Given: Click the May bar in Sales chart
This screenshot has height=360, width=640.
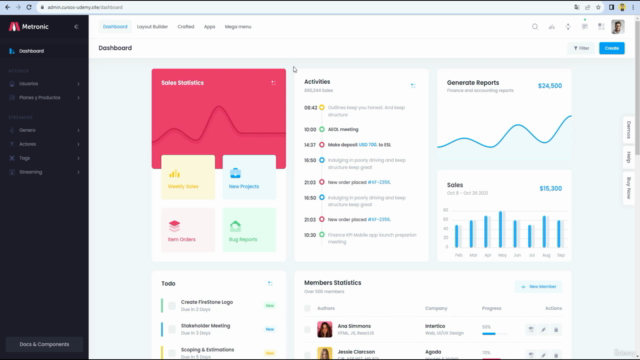Looking at the screenshot, I should pyautogui.click(x=501, y=229).
